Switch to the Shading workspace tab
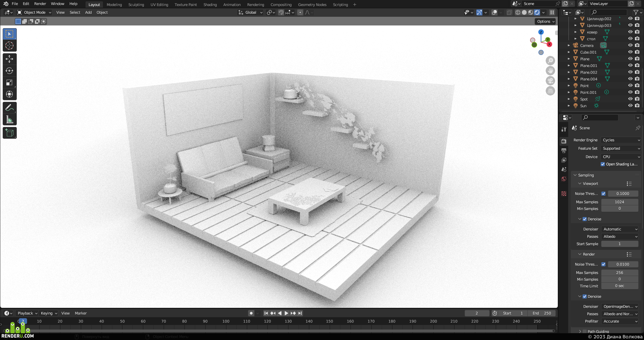 point(210,5)
